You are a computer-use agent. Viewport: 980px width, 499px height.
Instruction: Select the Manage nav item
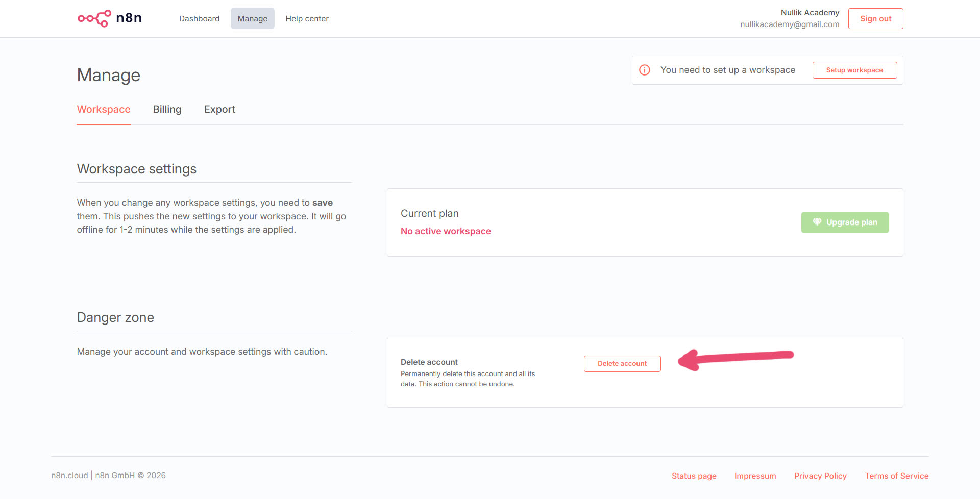click(x=252, y=18)
